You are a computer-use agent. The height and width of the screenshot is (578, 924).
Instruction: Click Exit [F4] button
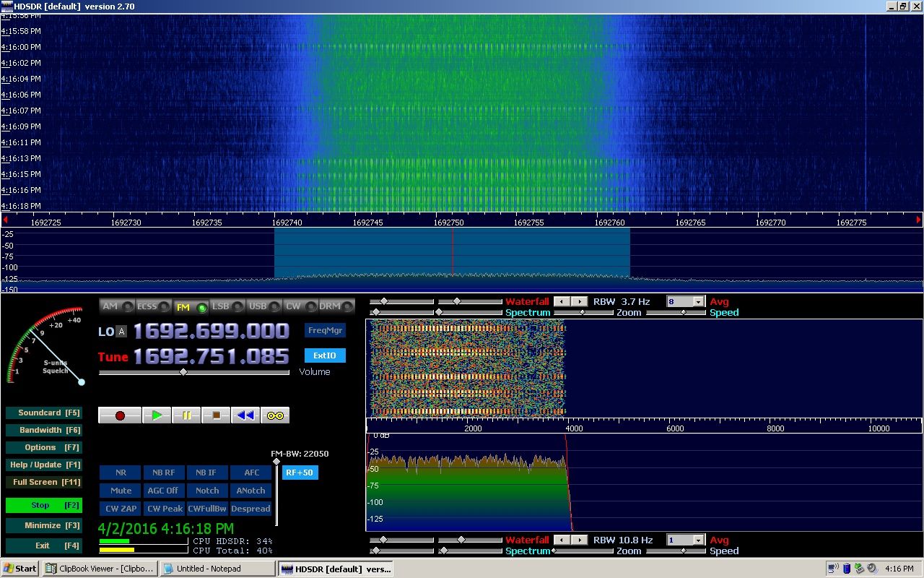[x=43, y=545]
